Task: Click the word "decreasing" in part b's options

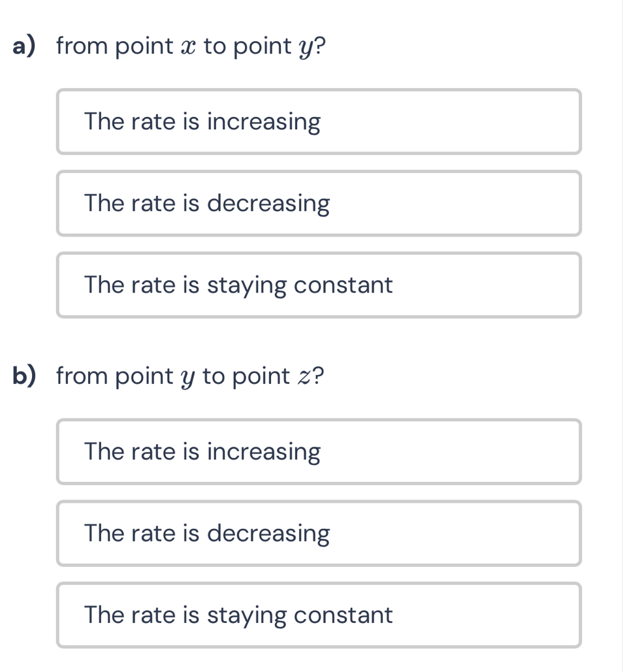Action: point(268,534)
